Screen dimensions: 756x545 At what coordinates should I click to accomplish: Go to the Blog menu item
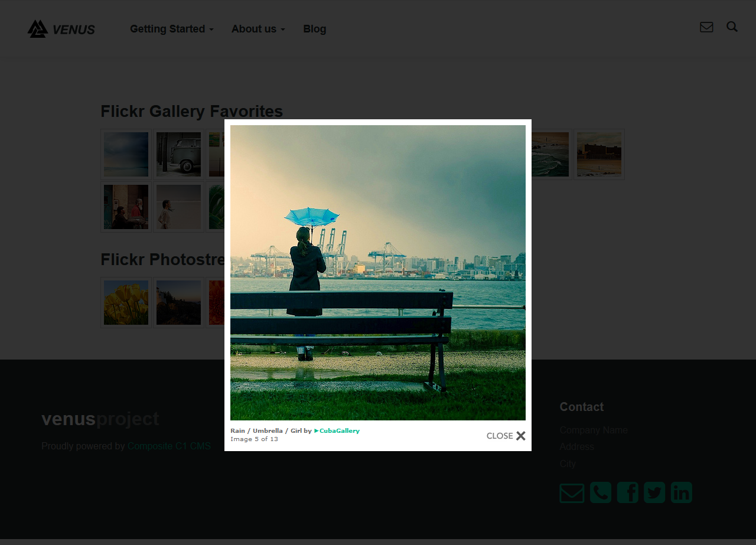(315, 29)
